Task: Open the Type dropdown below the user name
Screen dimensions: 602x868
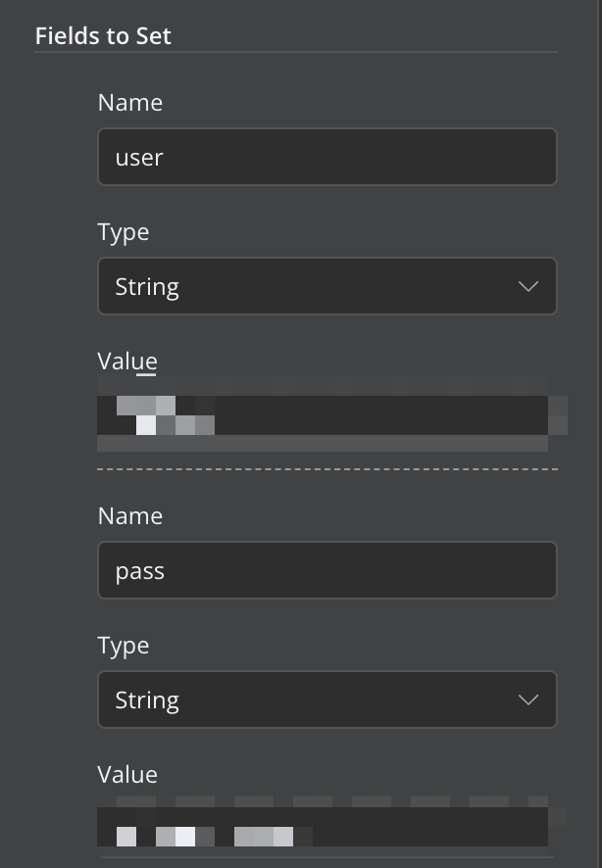Action: (326, 287)
